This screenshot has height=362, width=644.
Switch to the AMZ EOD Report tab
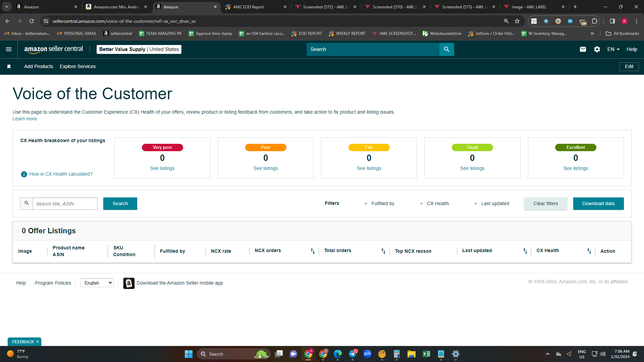256,7
